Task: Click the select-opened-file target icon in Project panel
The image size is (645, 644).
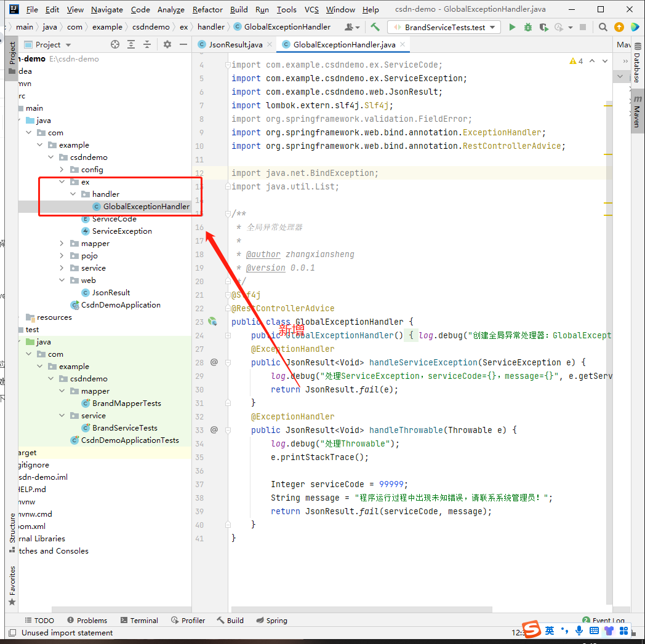Action: pyautogui.click(x=115, y=44)
